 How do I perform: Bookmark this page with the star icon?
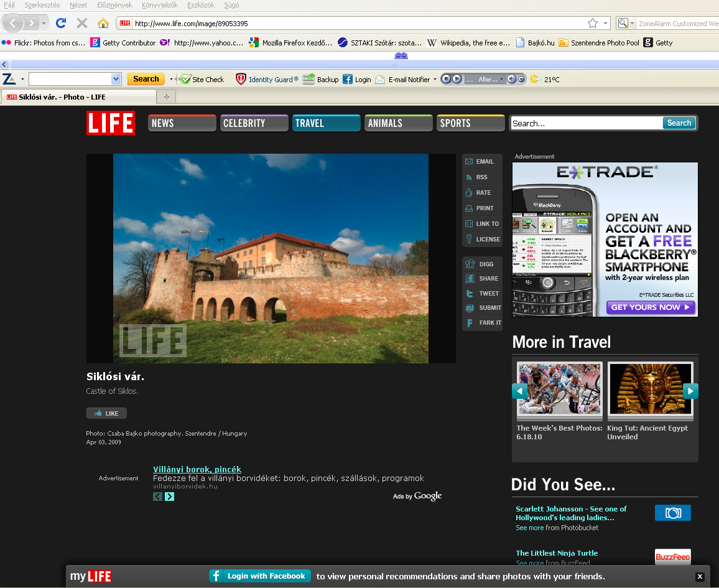click(x=593, y=24)
